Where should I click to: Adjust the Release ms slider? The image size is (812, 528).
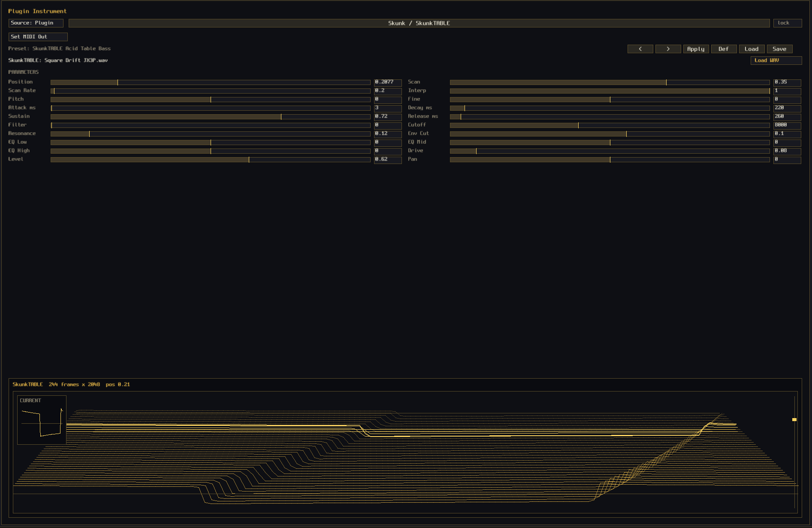610,116
